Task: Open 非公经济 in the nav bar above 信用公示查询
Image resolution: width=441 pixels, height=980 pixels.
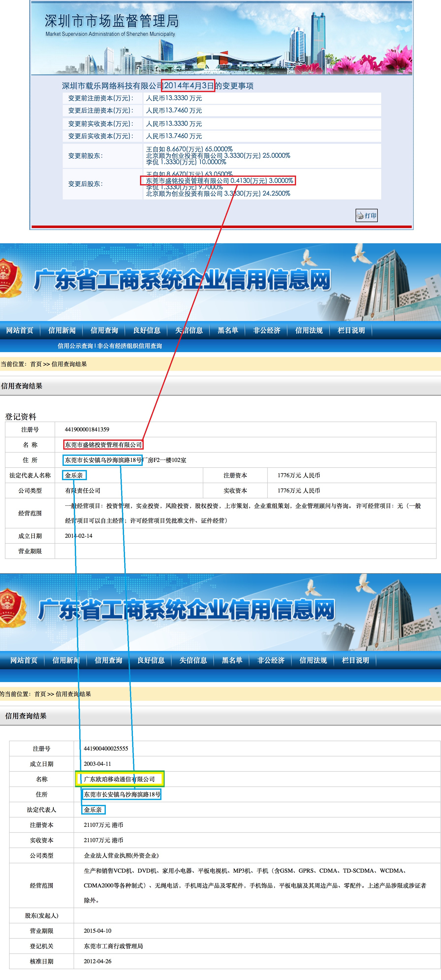Action: tap(267, 330)
